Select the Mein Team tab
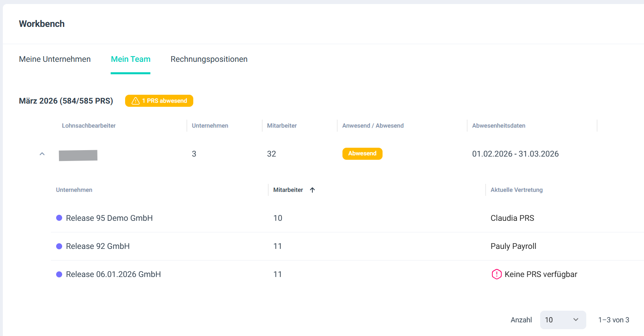This screenshot has height=336, width=644. coord(130,59)
